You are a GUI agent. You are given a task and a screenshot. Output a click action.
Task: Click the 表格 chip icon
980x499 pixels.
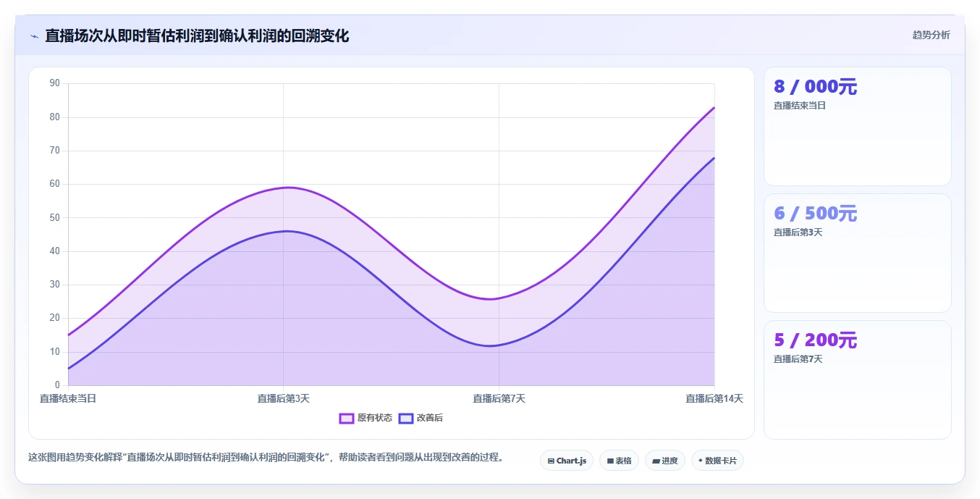click(610, 461)
